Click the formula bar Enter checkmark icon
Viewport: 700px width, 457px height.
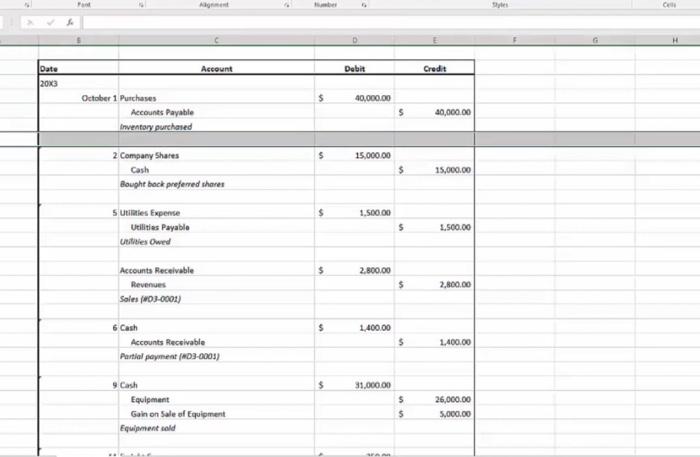point(50,22)
